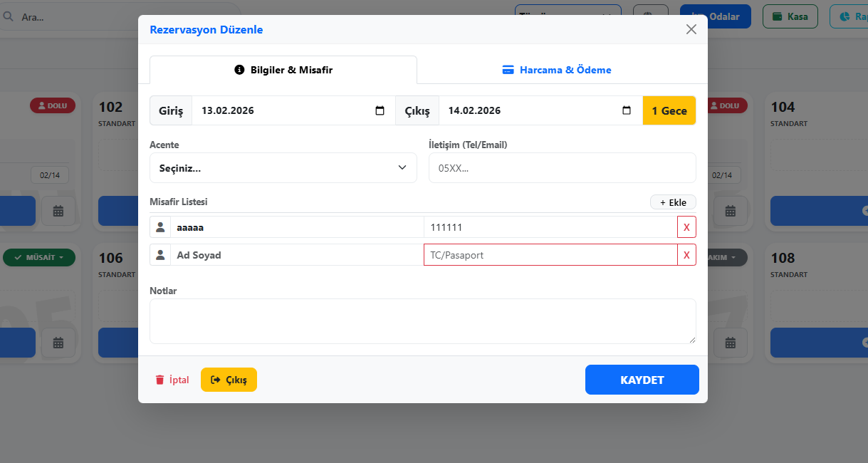Screen dimensions: 868x463
Task: Open the Çıkış date calendar picker icon
Action: pos(627,111)
